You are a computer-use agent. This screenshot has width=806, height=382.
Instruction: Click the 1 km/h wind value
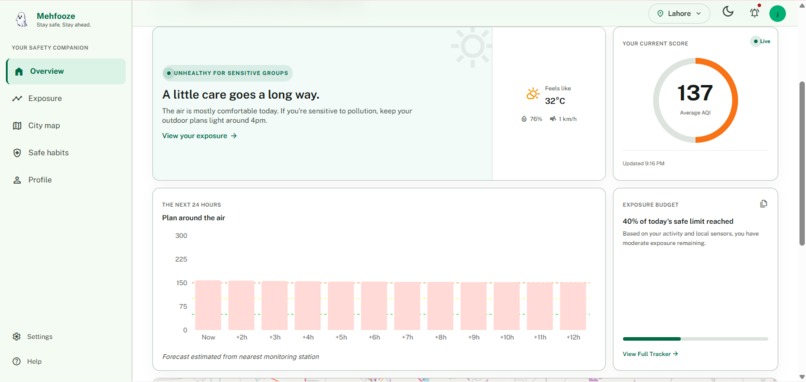tap(567, 119)
